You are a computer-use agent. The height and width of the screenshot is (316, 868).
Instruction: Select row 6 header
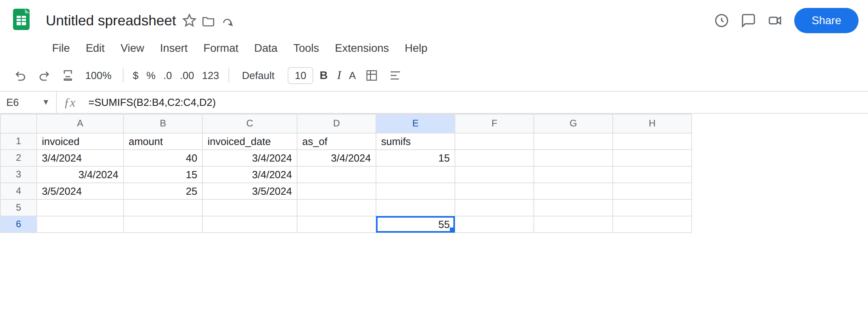(x=19, y=224)
